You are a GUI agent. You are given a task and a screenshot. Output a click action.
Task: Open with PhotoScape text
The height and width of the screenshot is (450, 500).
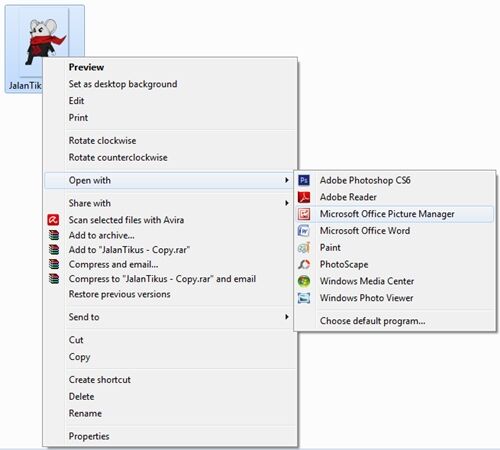click(344, 264)
